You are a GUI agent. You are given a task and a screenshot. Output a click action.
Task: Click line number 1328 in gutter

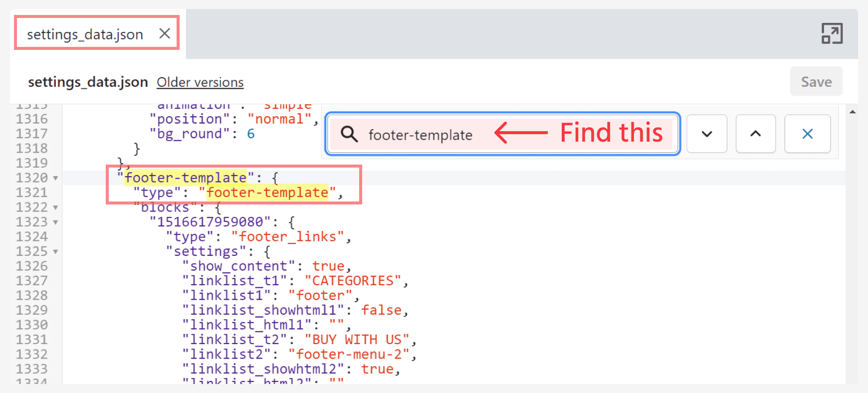click(x=32, y=295)
